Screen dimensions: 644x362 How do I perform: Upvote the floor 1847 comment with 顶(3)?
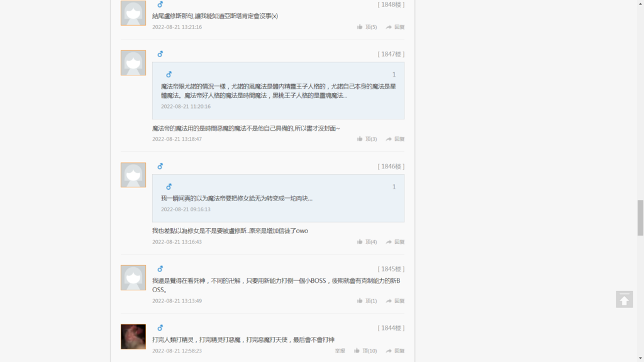tap(367, 139)
